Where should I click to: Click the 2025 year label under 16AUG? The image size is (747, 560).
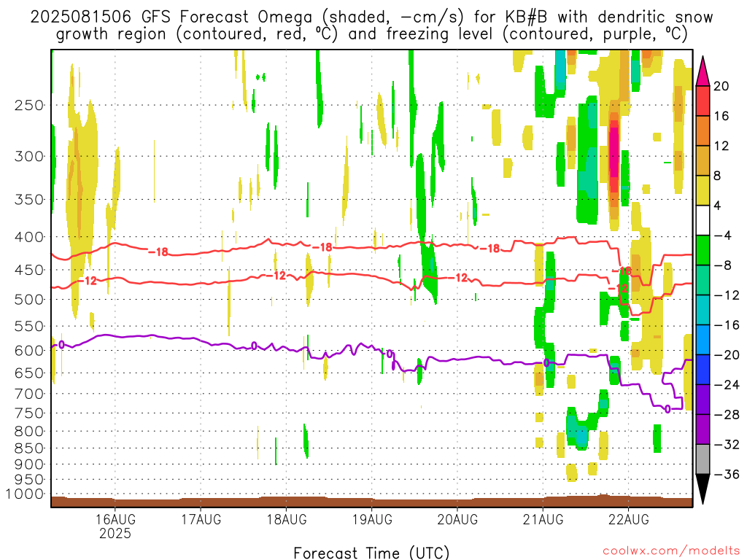115,533
